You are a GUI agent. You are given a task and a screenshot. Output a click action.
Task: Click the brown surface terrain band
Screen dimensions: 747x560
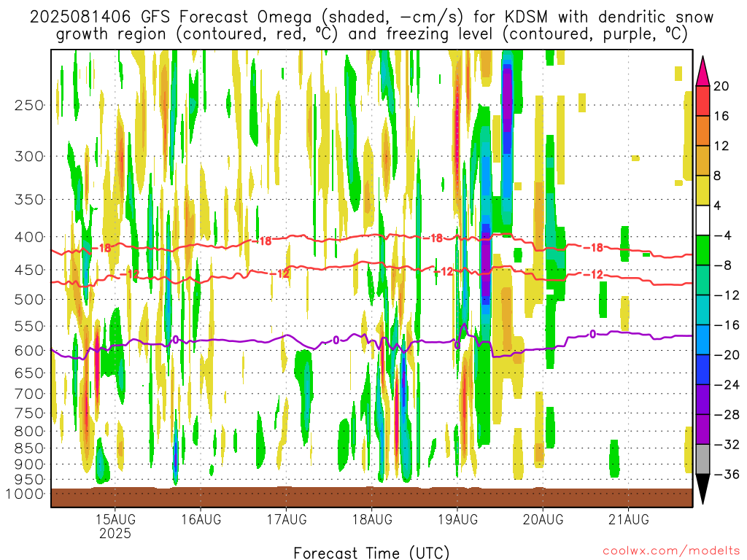[x=371, y=497]
